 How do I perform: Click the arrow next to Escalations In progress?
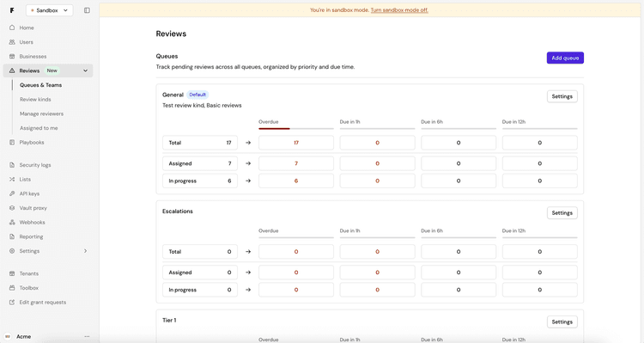pos(248,290)
